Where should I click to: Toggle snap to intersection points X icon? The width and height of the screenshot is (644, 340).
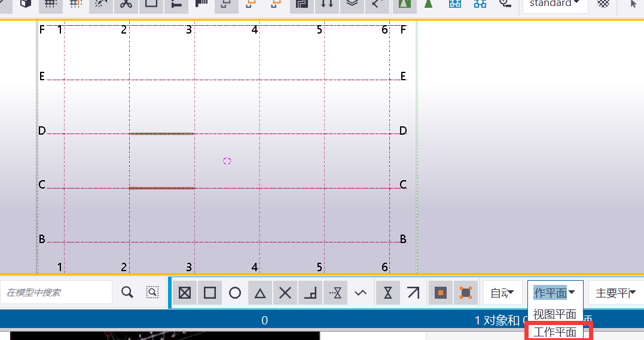click(x=285, y=293)
